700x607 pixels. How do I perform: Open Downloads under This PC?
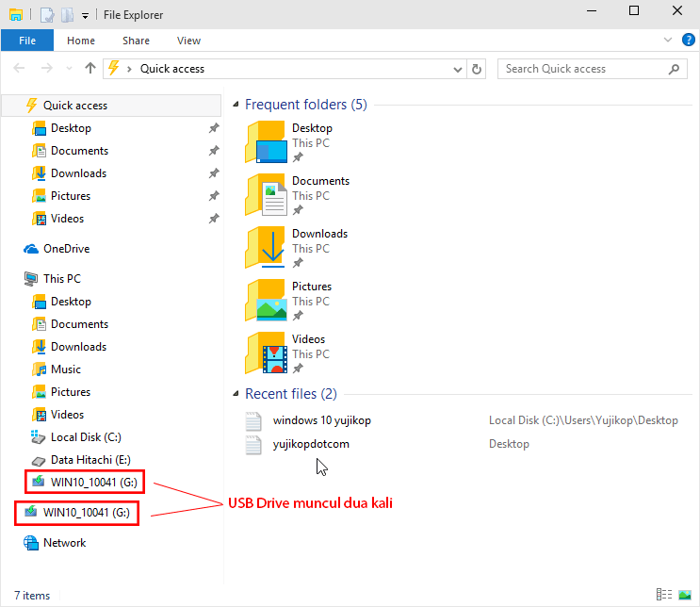pos(78,347)
